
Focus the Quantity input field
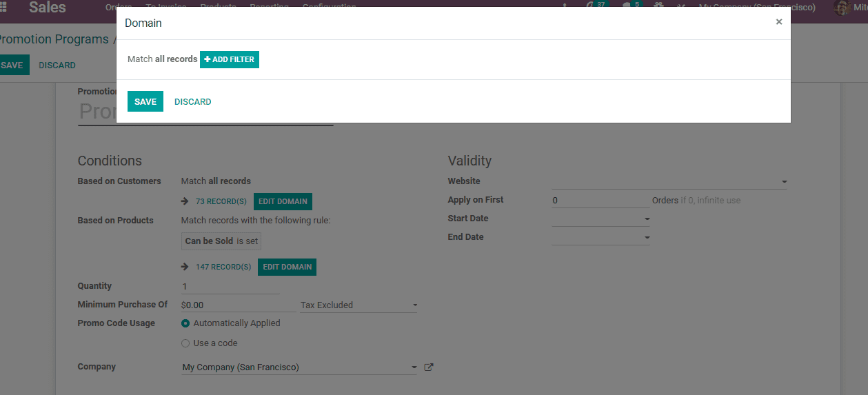[x=230, y=286]
